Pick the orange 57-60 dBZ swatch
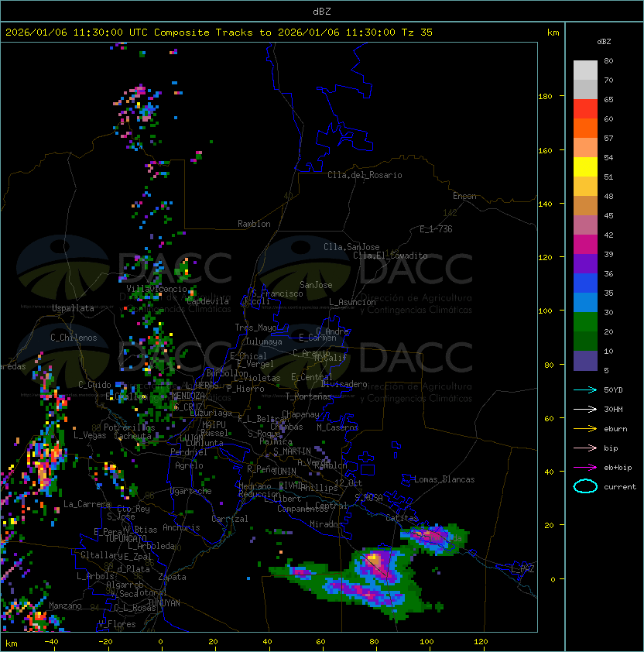This screenshot has width=644, height=652. click(x=585, y=128)
